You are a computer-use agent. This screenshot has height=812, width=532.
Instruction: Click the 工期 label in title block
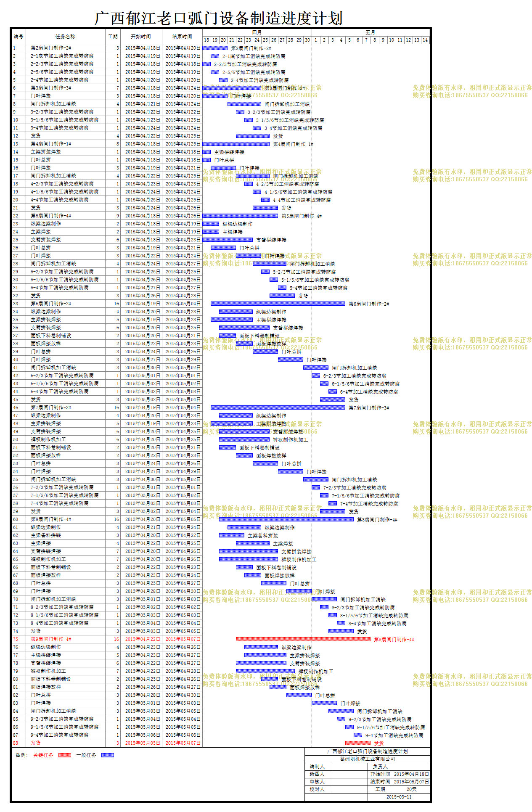coord(380,789)
